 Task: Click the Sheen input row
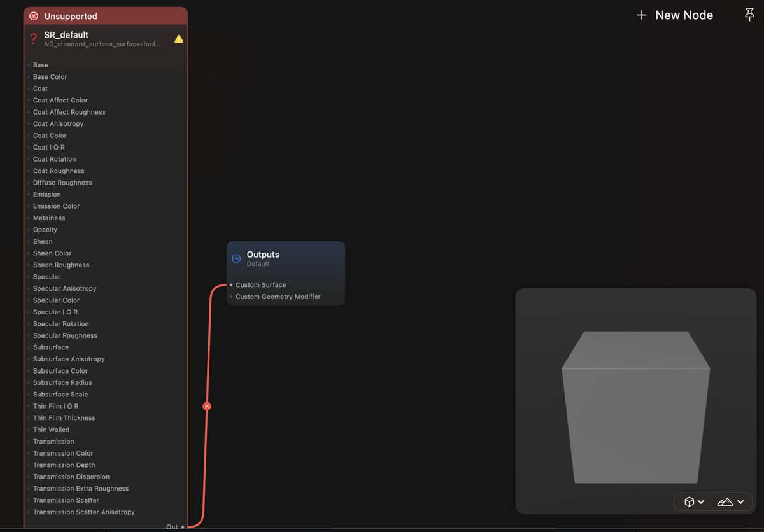point(43,241)
